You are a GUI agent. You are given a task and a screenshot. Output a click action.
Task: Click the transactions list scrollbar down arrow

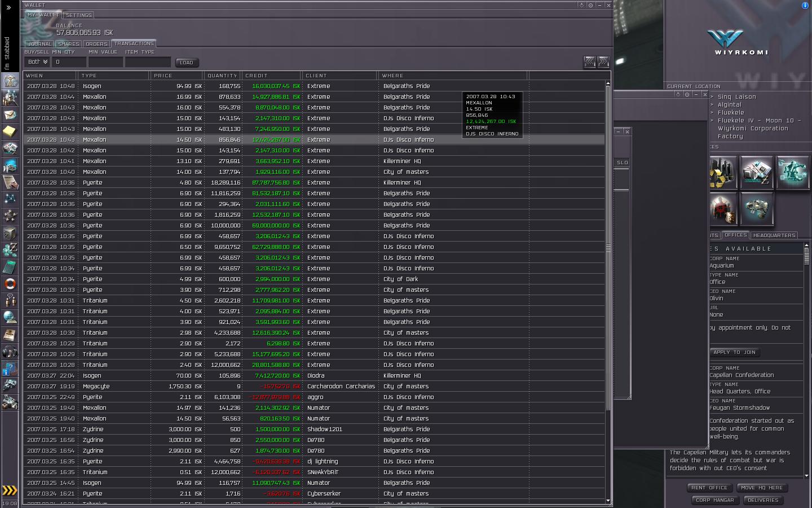coord(608,501)
